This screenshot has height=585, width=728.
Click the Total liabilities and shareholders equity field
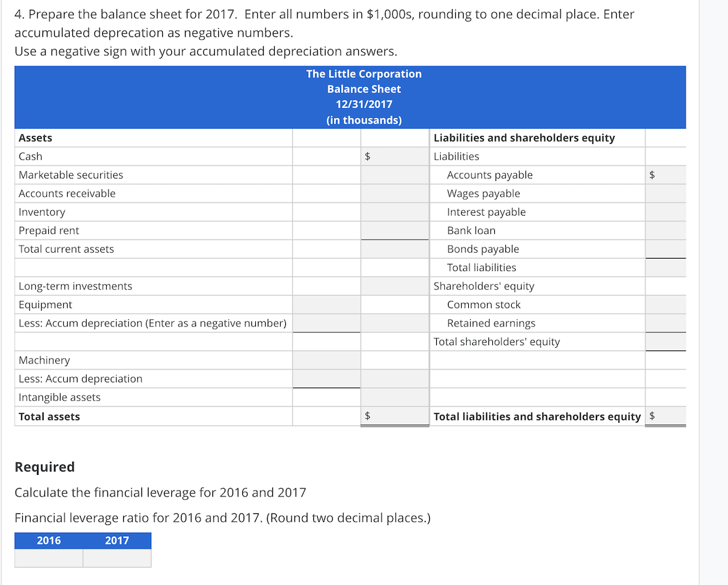click(665, 416)
